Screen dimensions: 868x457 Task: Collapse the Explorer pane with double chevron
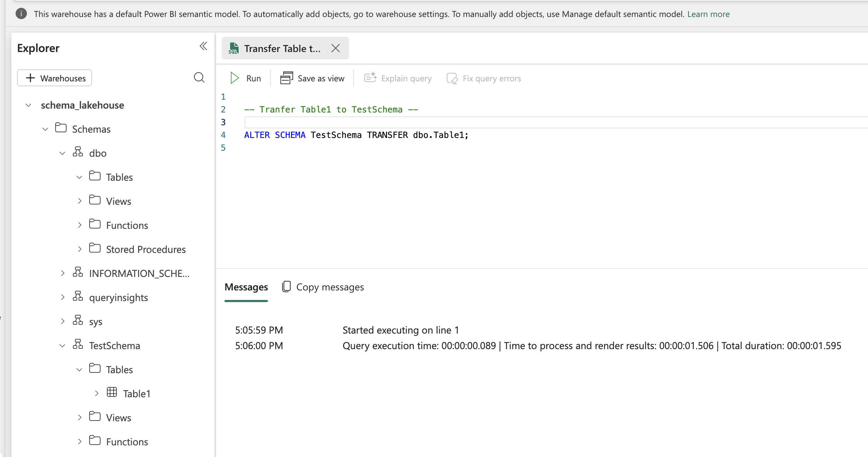pos(203,46)
